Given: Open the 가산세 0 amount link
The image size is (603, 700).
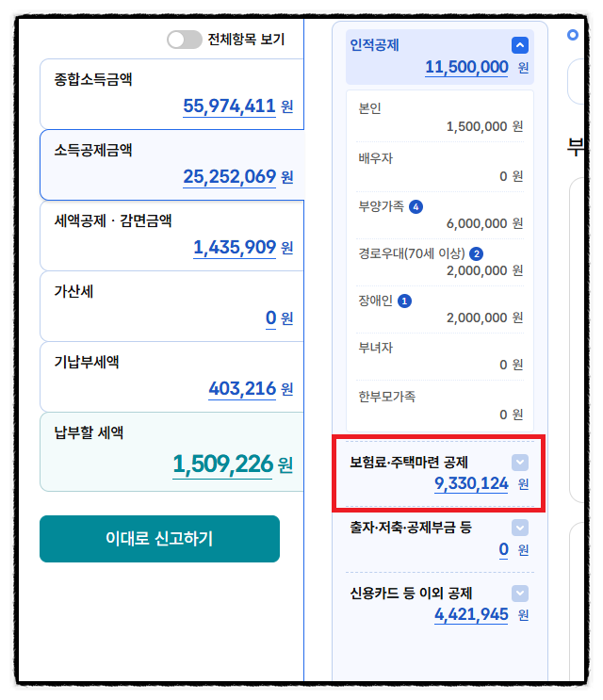Looking at the screenshot, I should pos(270,318).
